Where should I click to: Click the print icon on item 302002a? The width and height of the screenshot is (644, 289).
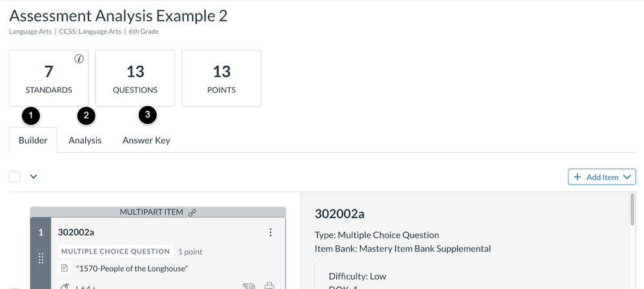pyautogui.click(x=270, y=285)
